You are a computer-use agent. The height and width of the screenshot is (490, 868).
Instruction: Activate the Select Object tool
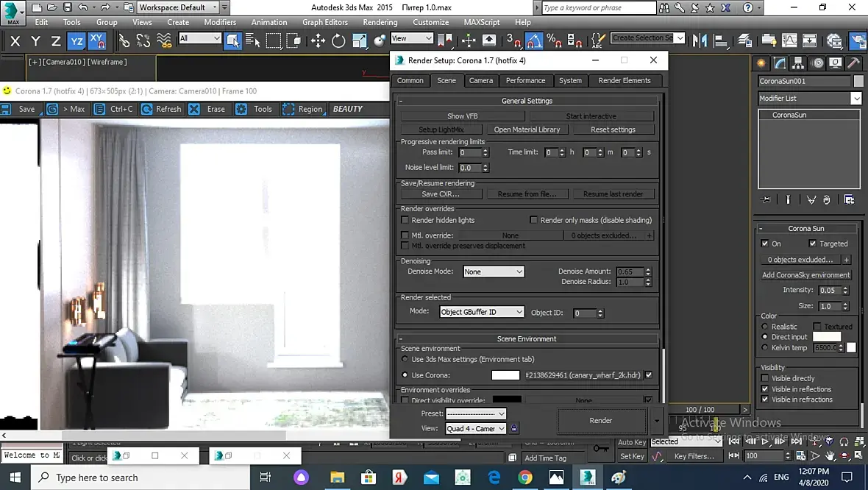click(x=232, y=40)
